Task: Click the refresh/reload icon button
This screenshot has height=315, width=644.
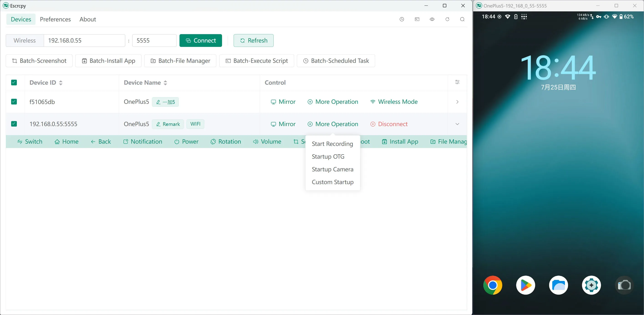Action: [447, 19]
